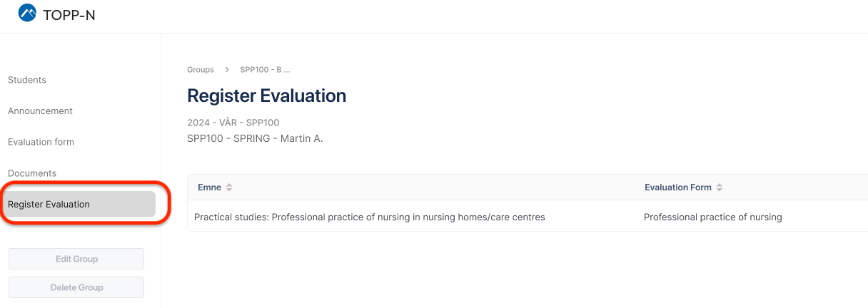The height and width of the screenshot is (308, 868).
Task: Click the TOPP-N mountain logo icon
Action: pos(27,13)
